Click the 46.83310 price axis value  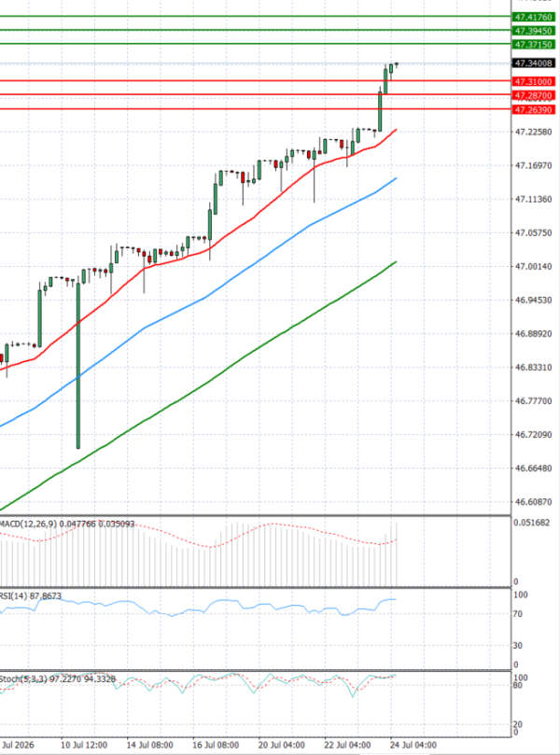(x=534, y=368)
